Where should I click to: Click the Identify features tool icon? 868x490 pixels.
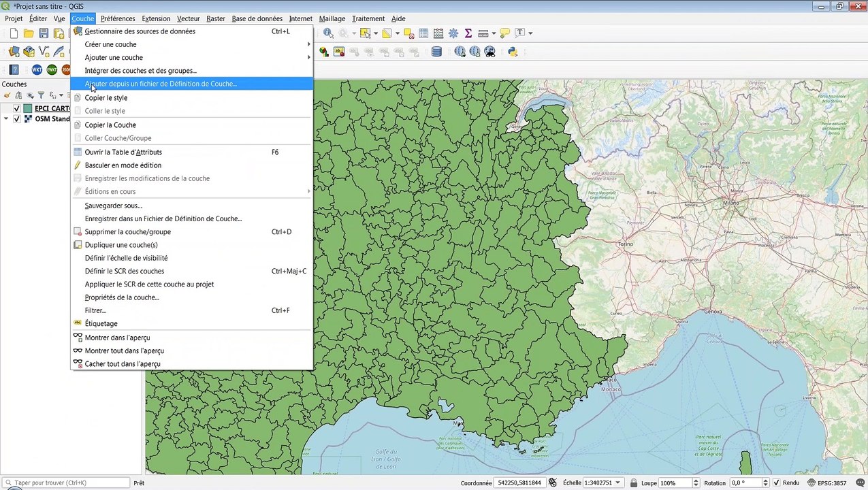(x=329, y=33)
